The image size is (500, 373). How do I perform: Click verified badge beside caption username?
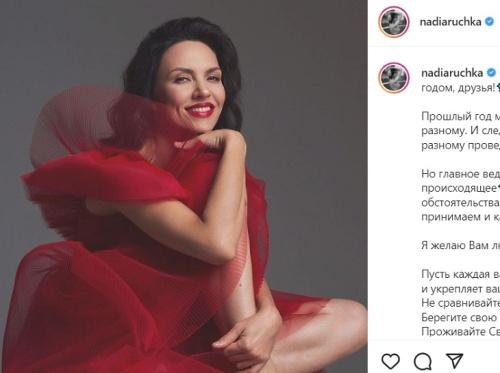pos(491,72)
